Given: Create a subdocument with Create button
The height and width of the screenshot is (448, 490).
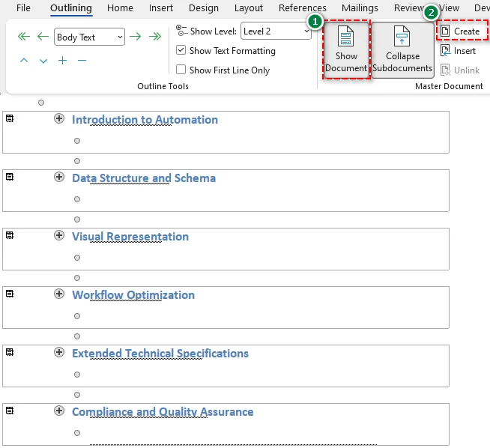Looking at the screenshot, I should 461,31.
